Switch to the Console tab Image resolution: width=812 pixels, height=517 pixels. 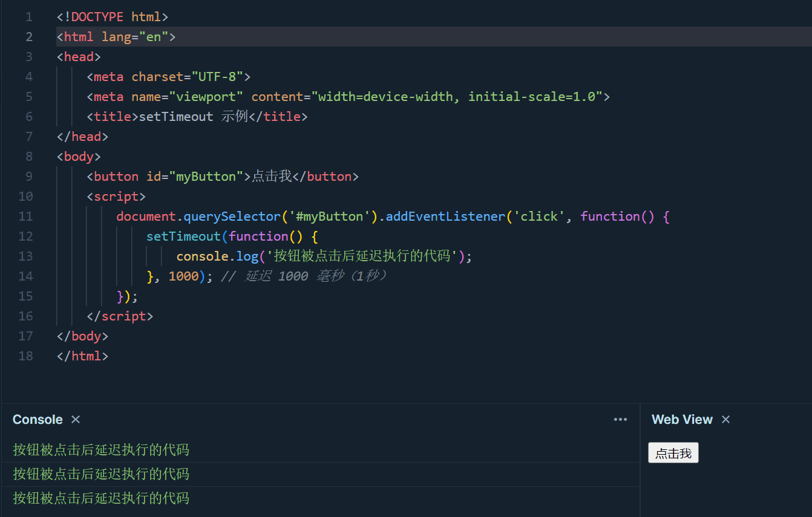(x=38, y=419)
